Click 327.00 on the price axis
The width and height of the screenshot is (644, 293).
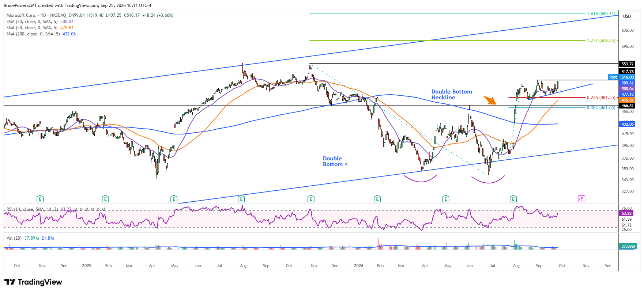tap(628, 191)
